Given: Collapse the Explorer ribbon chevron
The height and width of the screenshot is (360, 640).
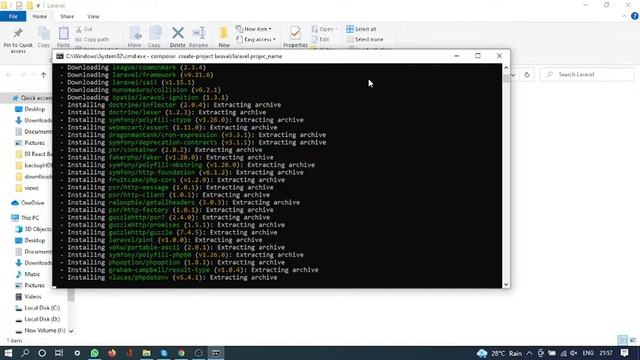Looking at the screenshot, I should click(624, 16).
